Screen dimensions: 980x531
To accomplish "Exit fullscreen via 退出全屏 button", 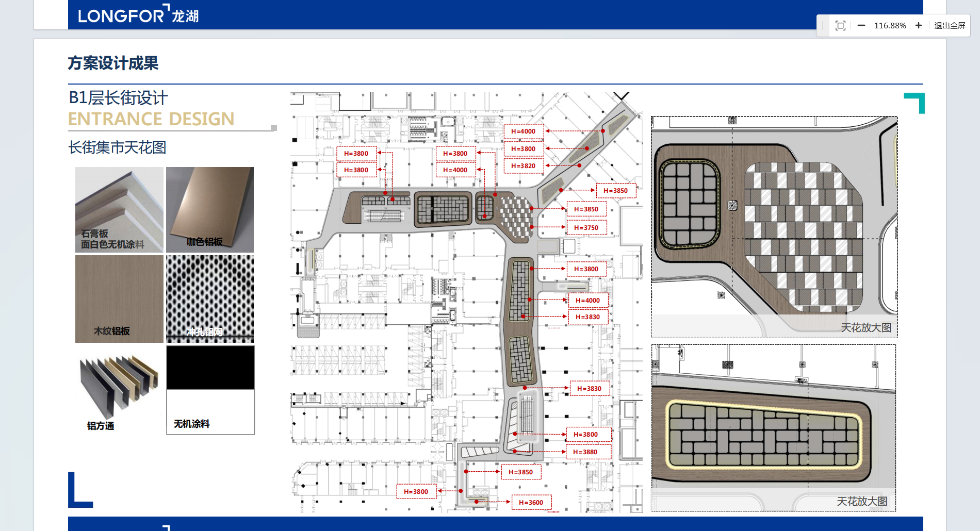I will (950, 26).
